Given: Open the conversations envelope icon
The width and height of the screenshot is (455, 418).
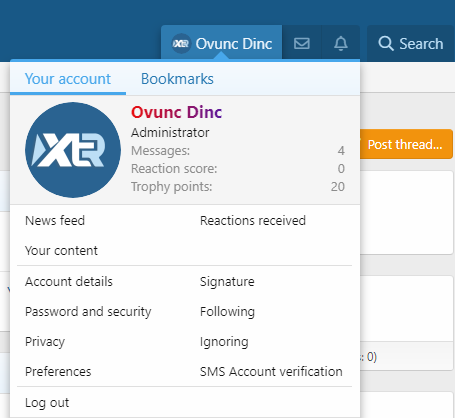Looking at the screenshot, I should (302, 44).
